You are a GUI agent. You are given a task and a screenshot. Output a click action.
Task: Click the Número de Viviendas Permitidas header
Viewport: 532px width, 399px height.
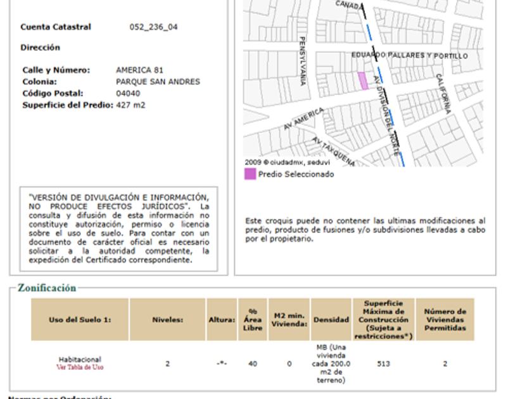click(445, 320)
